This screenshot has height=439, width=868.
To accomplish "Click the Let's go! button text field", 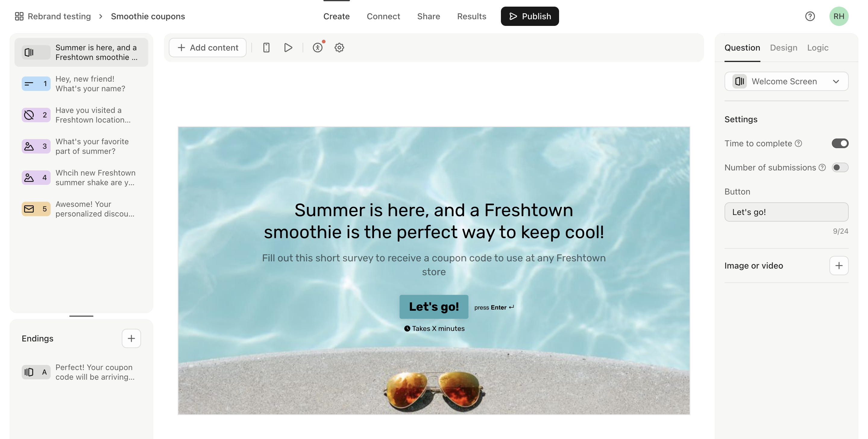I will click(x=786, y=212).
